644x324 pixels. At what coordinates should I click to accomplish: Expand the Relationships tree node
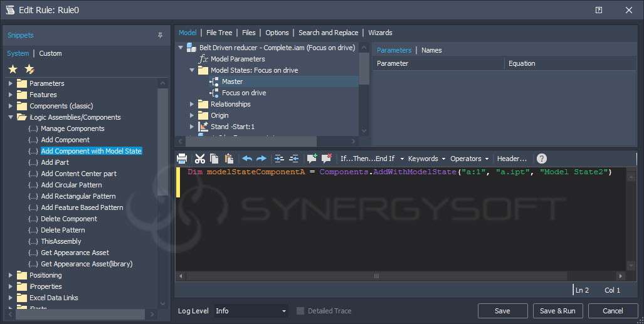coord(192,104)
